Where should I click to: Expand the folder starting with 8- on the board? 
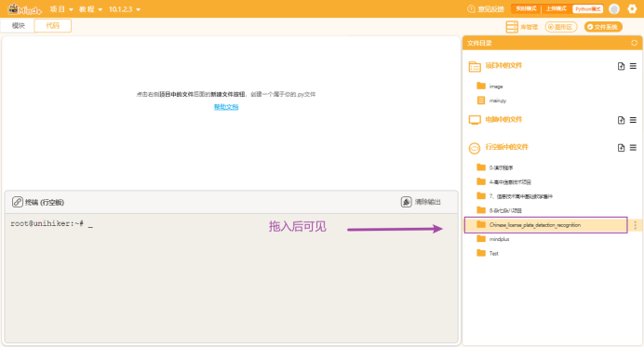500,210
